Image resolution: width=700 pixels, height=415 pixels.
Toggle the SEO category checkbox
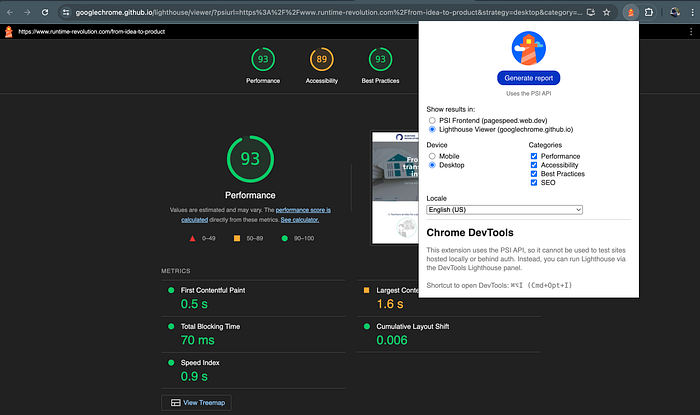click(534, 183)
